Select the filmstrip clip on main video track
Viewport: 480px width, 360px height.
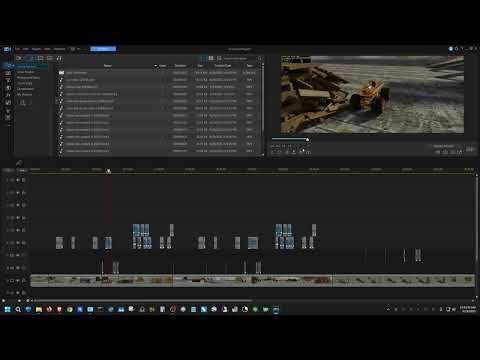point(252,281)
